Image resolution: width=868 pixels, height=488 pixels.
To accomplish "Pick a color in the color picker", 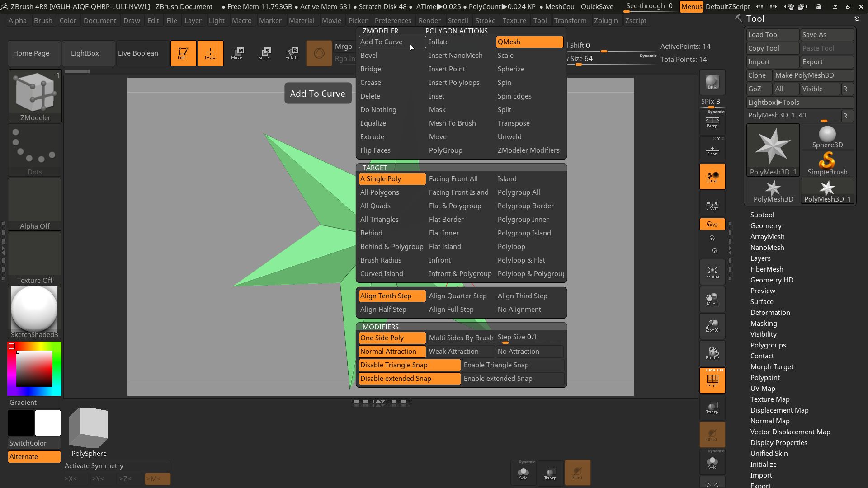I will [x=34, y=369].
